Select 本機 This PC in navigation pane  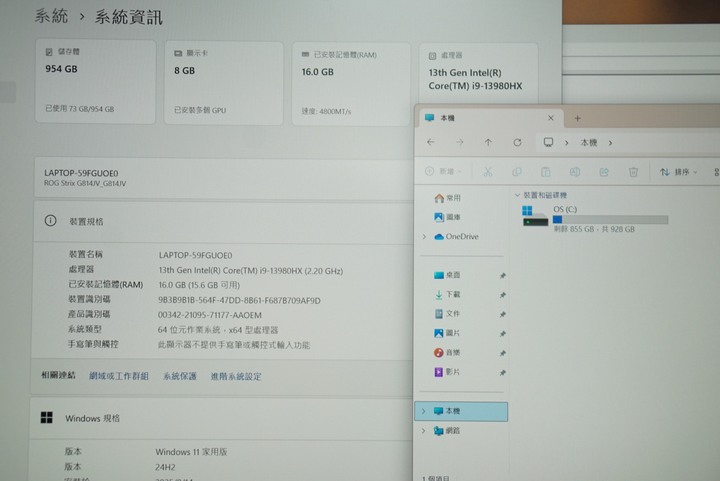tap(461, 411)
